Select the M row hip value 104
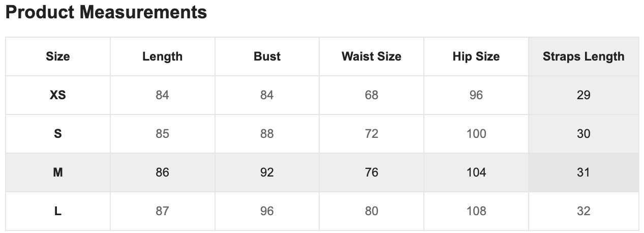The image size is (644, 233). 476,172
